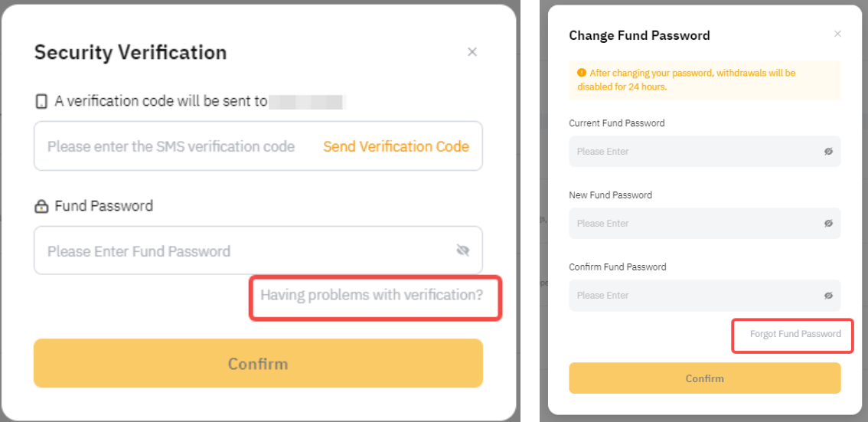Click the New Fund Password input
The width and height of the screenshot is (868, 422).
689,224
